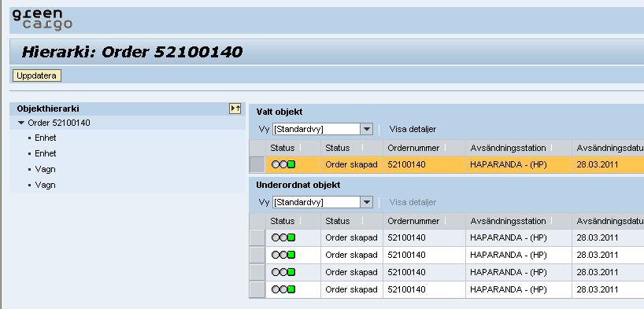Open the Vy dropdown in the Underordnat objekt panel
The height and width of the screenshot is (309, 644).
coord(366,202)
